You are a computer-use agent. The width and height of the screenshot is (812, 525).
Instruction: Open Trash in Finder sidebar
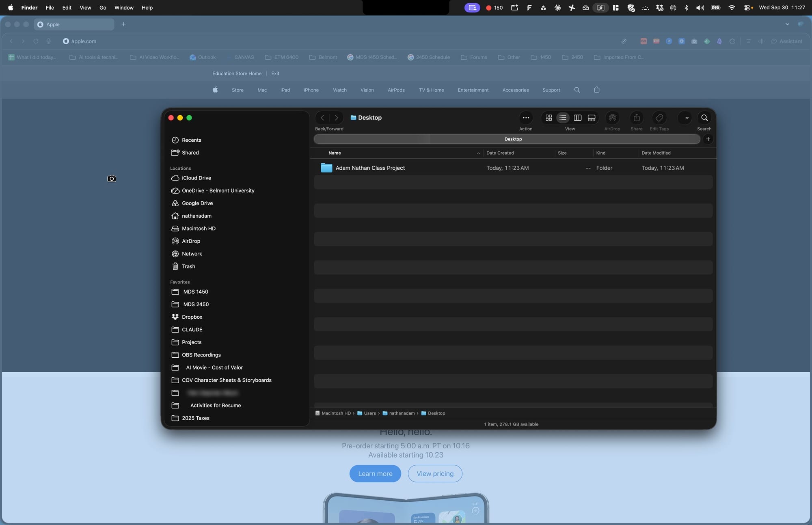tap(188, 266)
